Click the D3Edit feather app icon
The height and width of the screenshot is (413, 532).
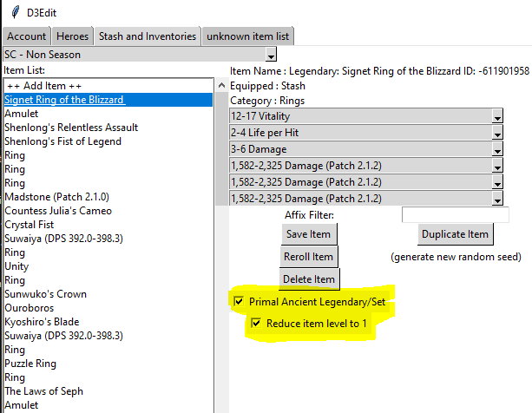pyautogui.click(x=15, y=12)
